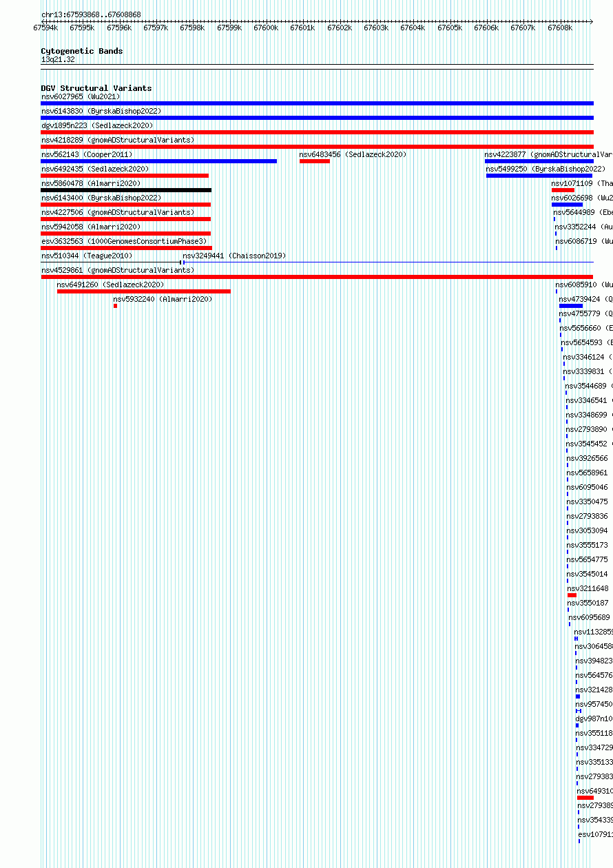Select the nsv562143 (Cooper2011) label
The image size is (613, 868).
(87, 154)
